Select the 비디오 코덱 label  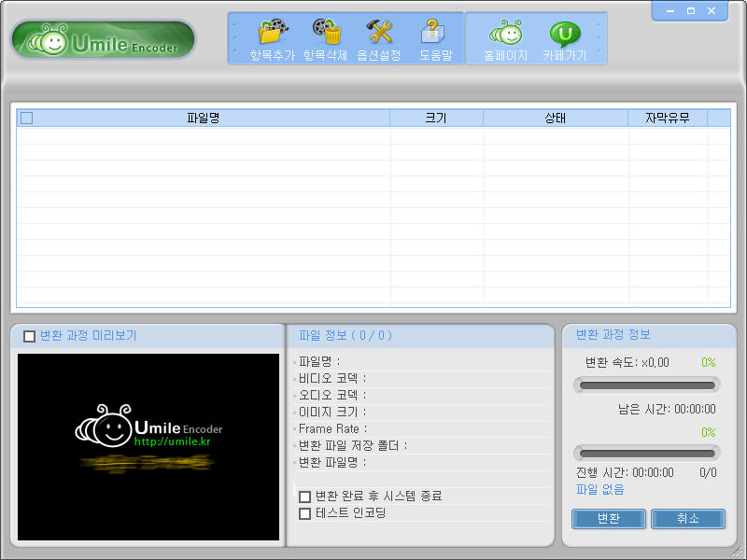pyautogui.click(x=332, y=379)
